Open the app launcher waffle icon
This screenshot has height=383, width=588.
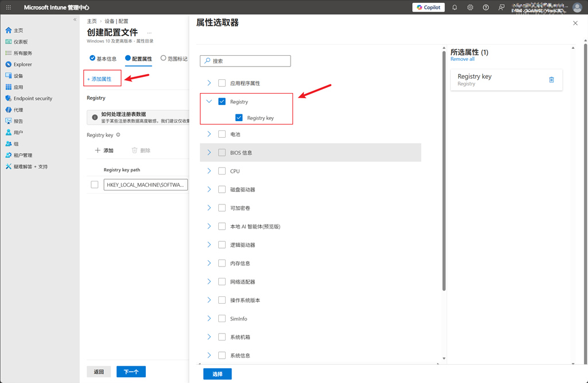click(x=8, y=7)
